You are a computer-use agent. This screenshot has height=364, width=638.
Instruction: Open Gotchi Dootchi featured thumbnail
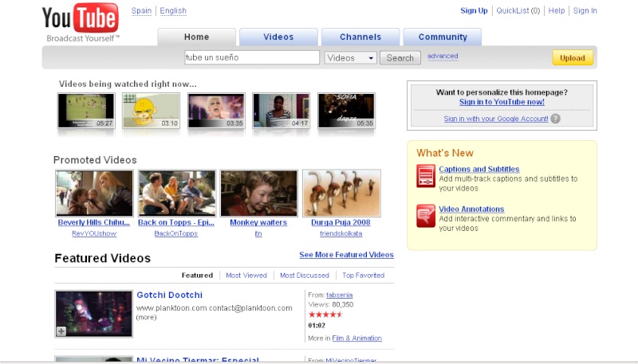94,314
